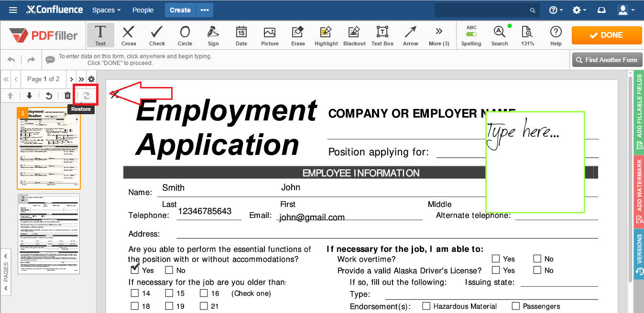Image resolution: width=644 pixels, height=313 pixels.
Task: Click the Address line field
Action: [x=387, y=233]
